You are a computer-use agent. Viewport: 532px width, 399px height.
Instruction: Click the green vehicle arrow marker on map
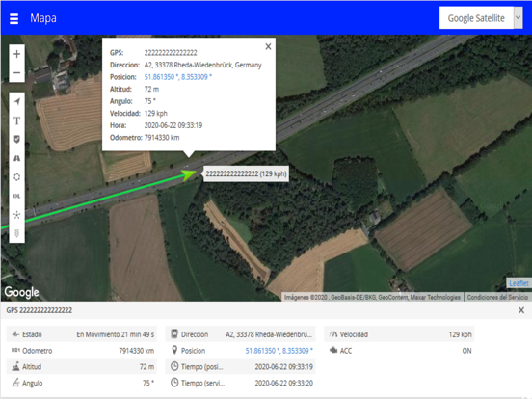tap(189, 174)
